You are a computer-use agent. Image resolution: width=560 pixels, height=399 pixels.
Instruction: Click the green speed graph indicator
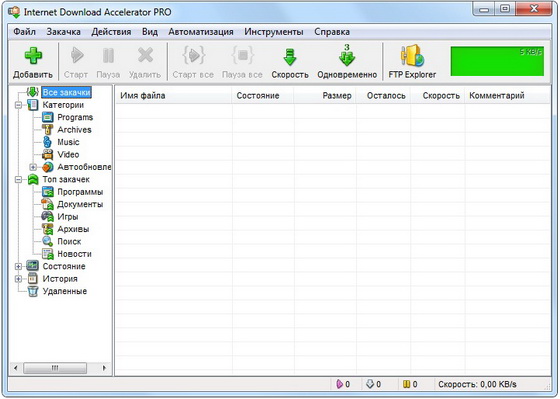coord(497,61)
